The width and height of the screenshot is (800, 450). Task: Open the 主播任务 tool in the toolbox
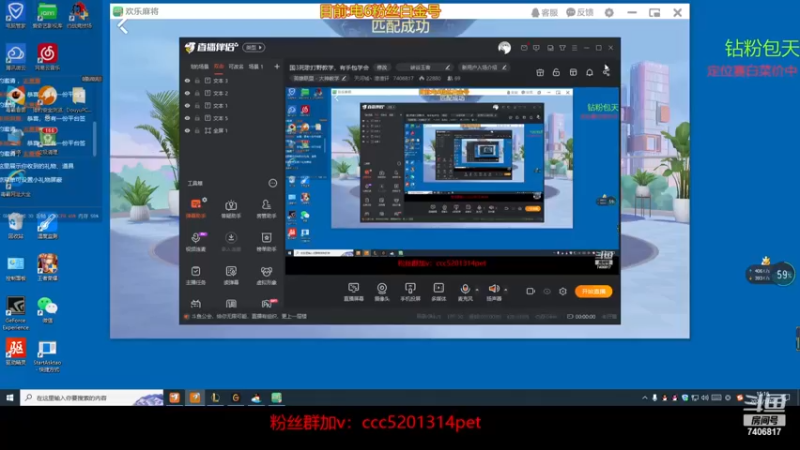pos(196,274)
